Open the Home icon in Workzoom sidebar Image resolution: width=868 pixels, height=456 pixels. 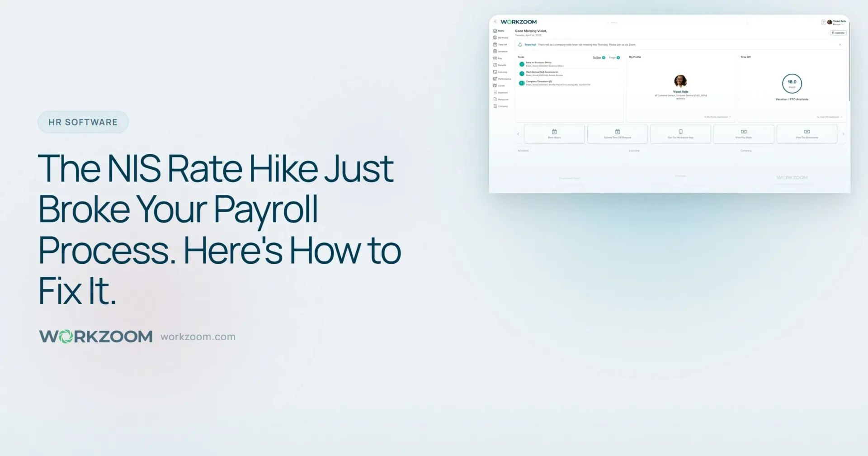495,31
